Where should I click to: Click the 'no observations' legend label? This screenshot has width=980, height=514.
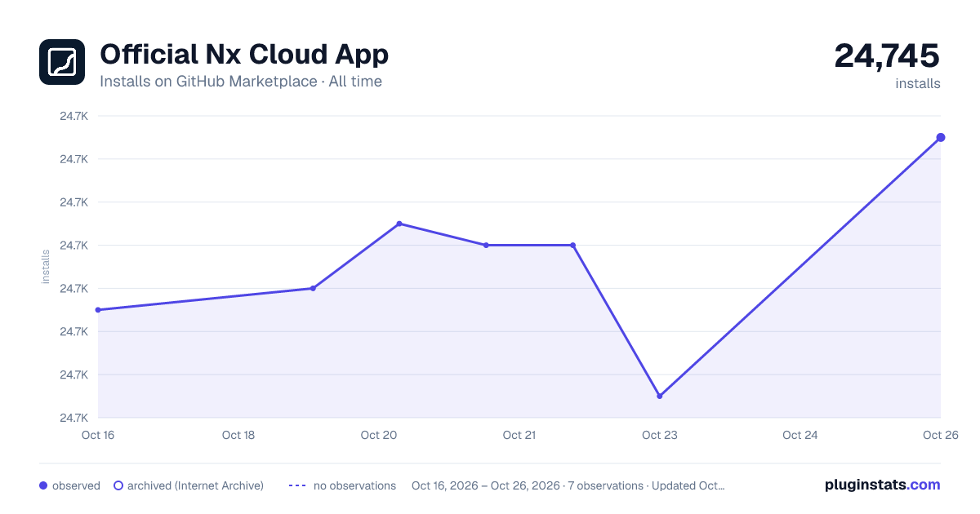(354, 485)
